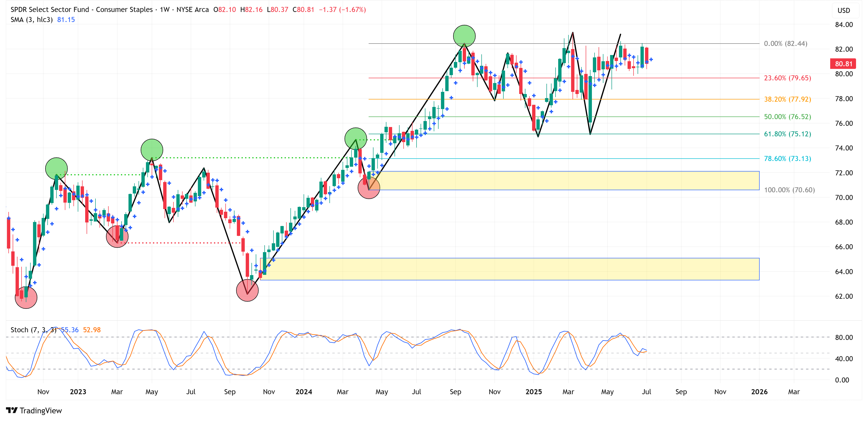Click the red 80.81 current price label

[843, 64]
